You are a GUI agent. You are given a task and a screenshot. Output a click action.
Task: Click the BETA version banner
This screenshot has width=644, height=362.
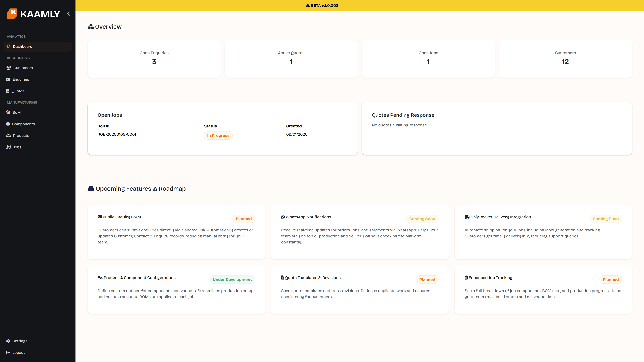pos(322,5)
